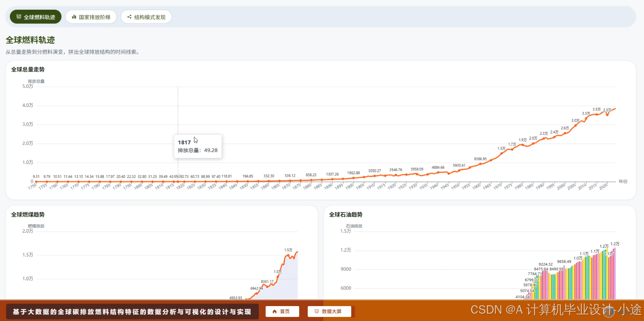Viewport: 644px width, 321px height.
Task: Click the 全球燃料轨迹 page heading
Action: (30, 40)
